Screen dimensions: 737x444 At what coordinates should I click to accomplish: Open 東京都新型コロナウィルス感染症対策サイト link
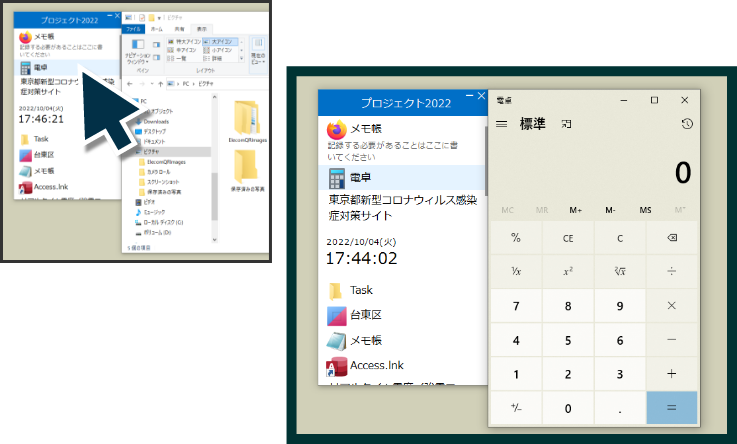pos(403,208)
